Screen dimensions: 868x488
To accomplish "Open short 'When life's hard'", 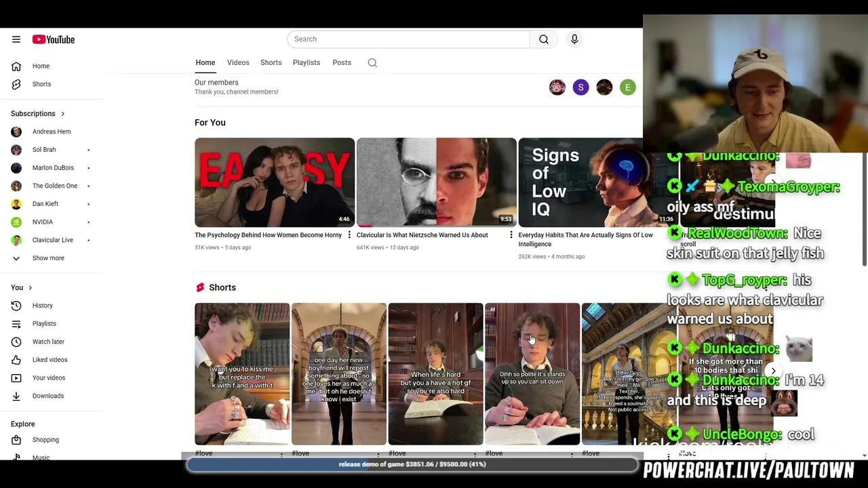I will pyautogui.click(x=435, y=374).
